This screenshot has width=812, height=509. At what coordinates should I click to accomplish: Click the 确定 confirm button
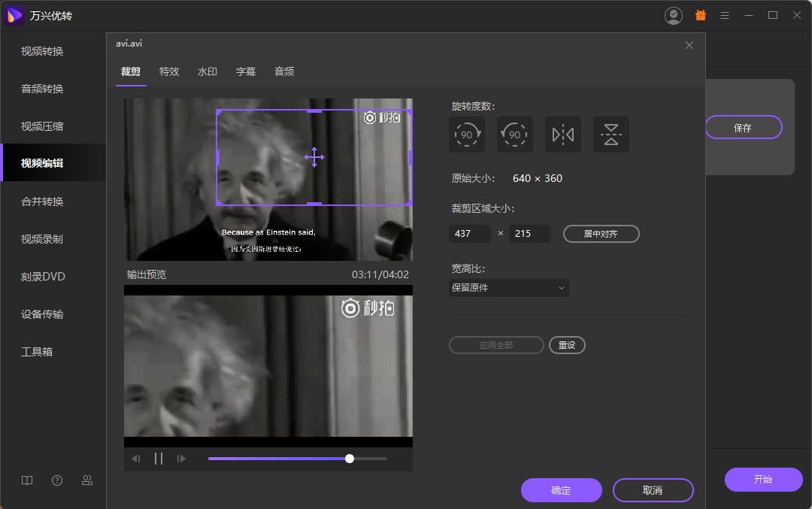pyautogui.click(x=561, y=490)
